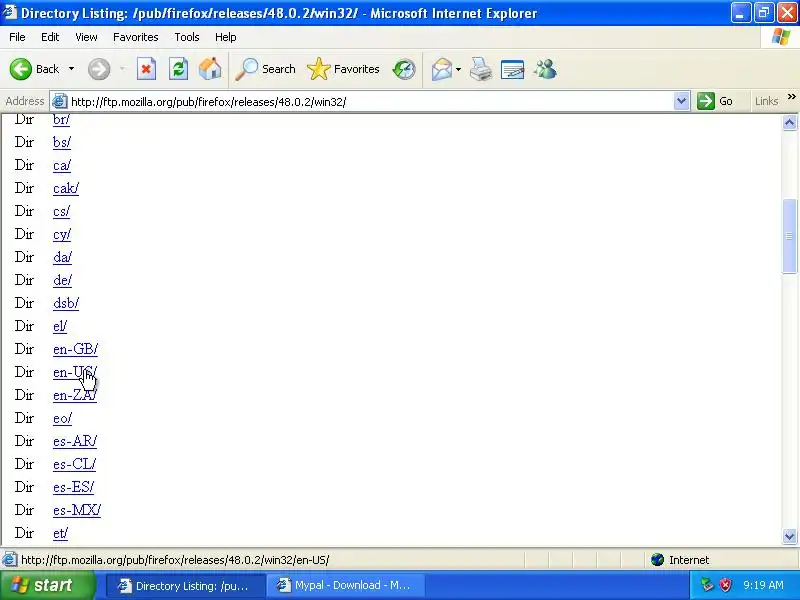This screenshot has width=800, height=600.
Task: Open the en-ZA/ directory link
Action: 75,395
